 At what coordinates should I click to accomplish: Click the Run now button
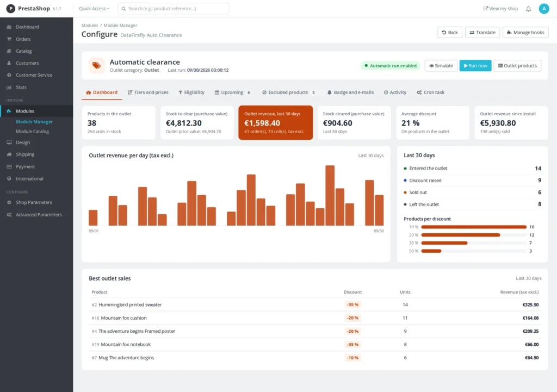[475, 66]
